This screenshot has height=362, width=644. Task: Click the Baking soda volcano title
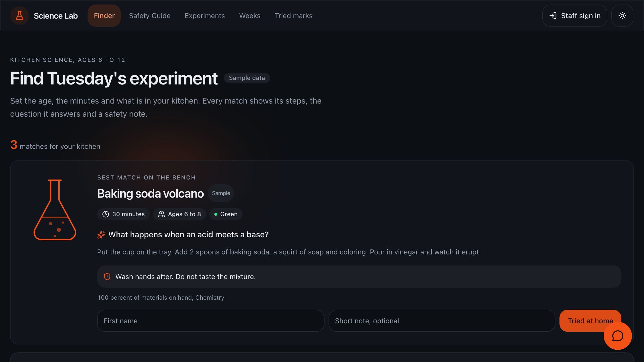click(150, 193)
